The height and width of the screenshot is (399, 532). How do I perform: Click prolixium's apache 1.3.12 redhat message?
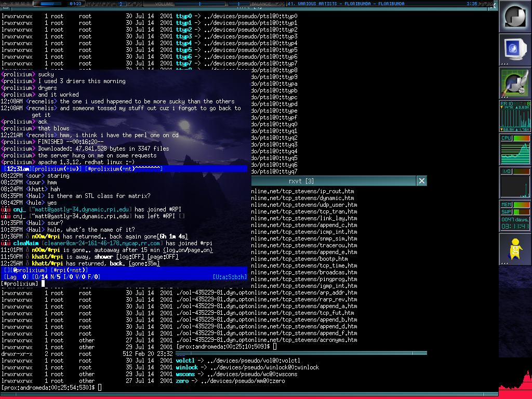coord(68,162)
